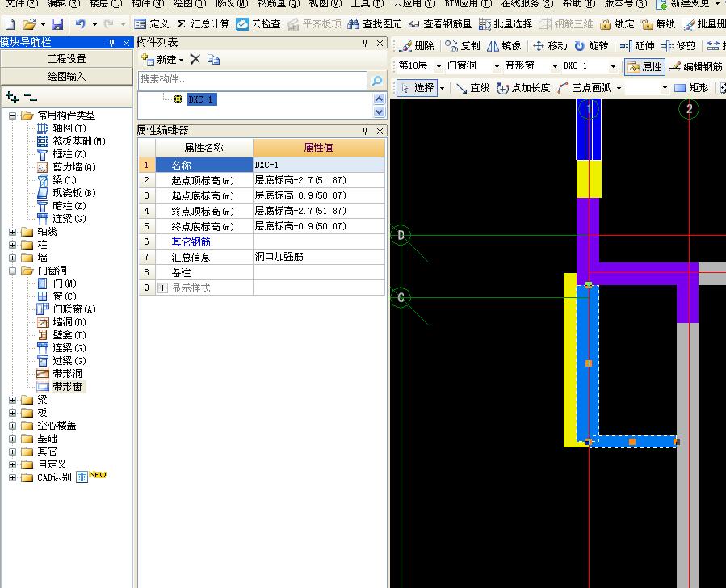Run 汇总计算 summary calculation
726x588 pixels.
[x=204, y=24]
